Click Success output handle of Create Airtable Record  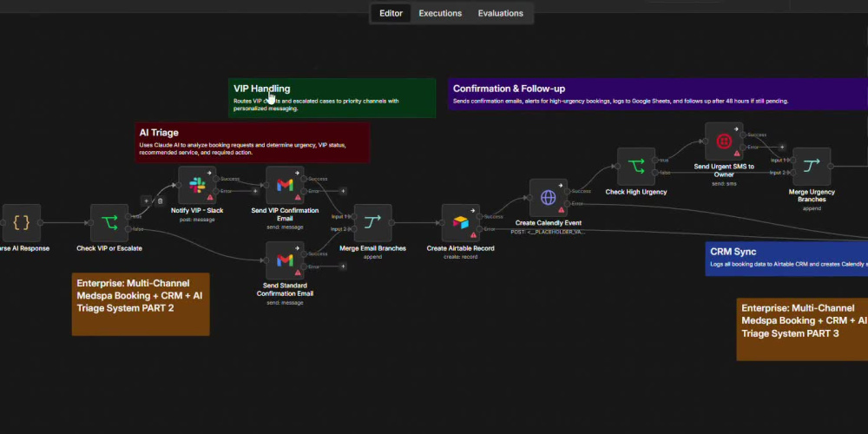481,216
